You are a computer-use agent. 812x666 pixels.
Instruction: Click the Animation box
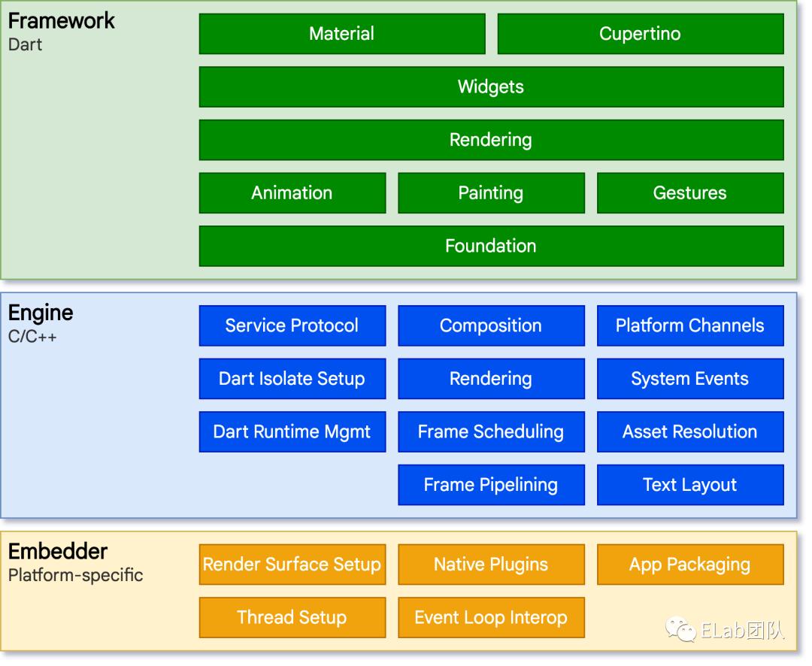pos(292,192)
